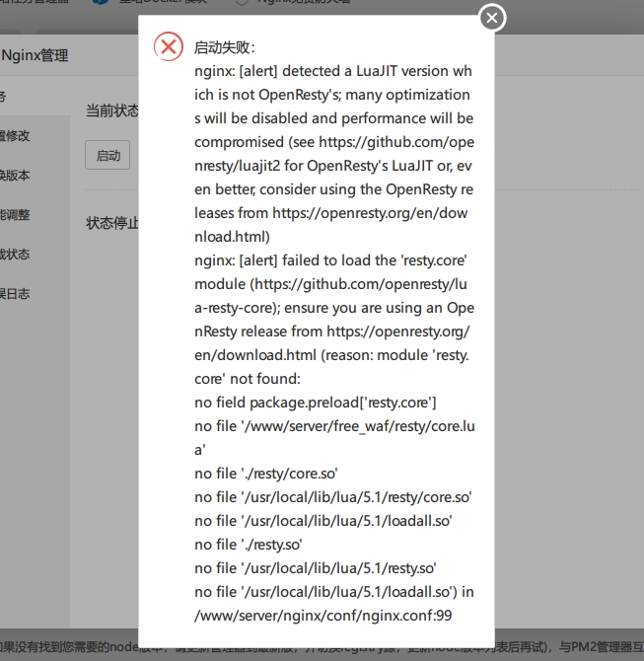Click the 状态停止 status text
The image size is (644, 661).
pos(112,223)
